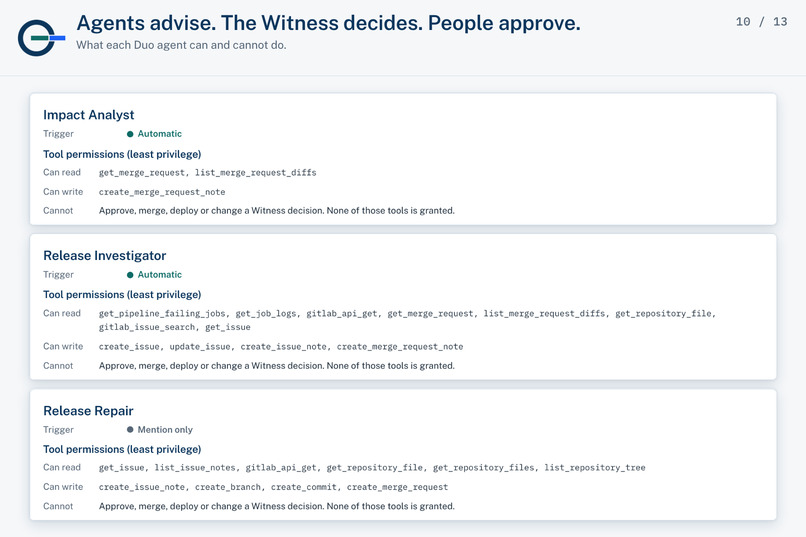Viewport: 806px width, 537px height.
Task: Click 'Can read' label in Impact Analyst card
Action: (62, 172)
